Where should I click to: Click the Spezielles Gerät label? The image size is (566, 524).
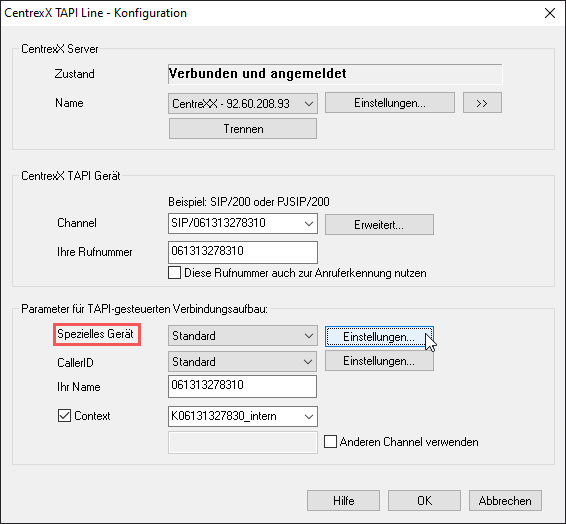point(95,334)
